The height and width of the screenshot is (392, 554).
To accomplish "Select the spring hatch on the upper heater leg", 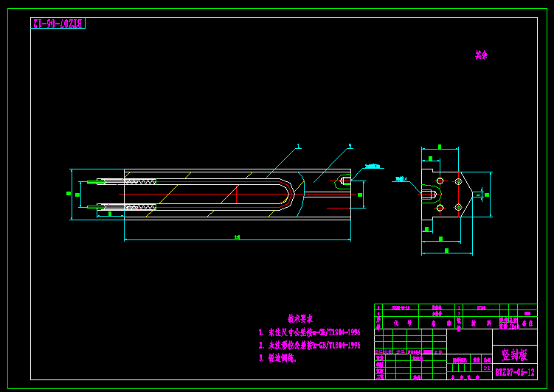I will click(141, 182).
